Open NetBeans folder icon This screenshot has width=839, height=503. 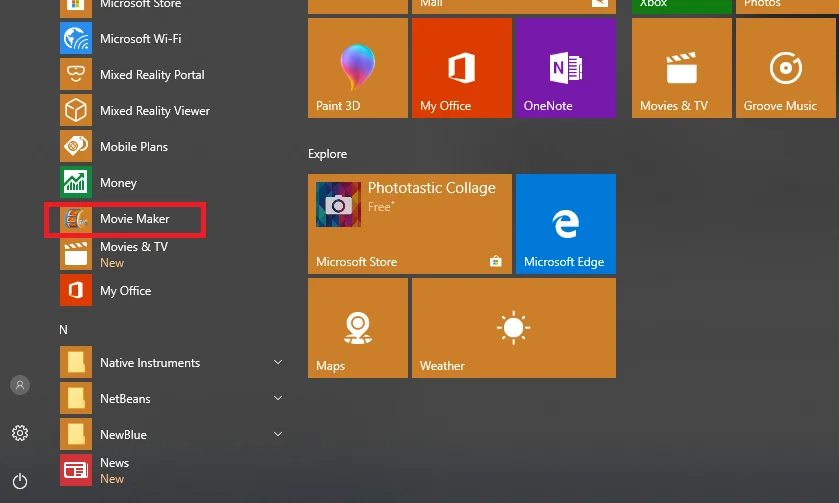click(75, 398)
